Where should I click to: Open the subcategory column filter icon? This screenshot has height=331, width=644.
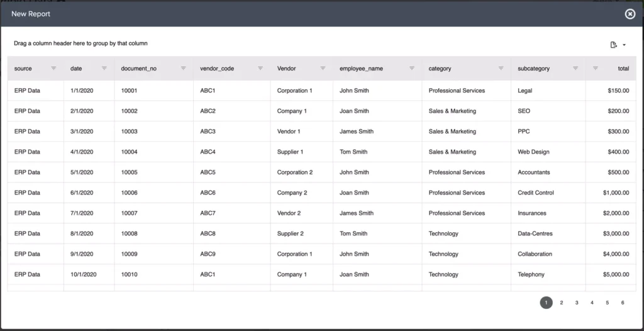coord(575,68)
